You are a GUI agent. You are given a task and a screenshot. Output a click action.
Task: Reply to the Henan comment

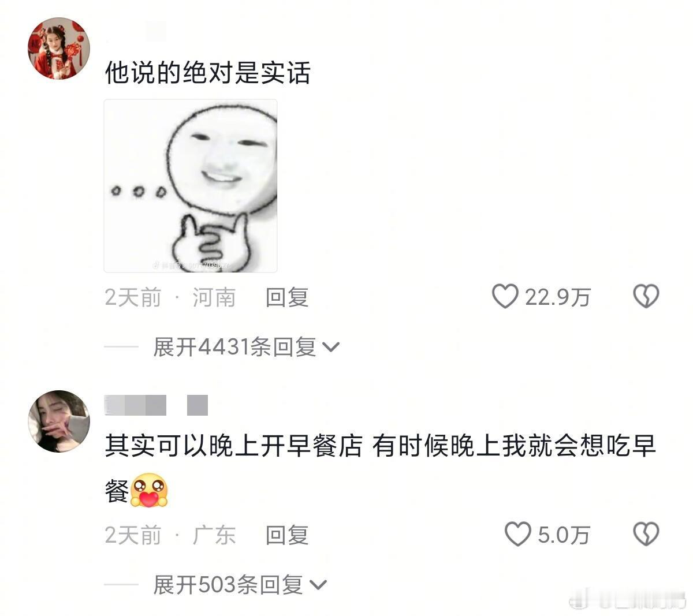287,297
